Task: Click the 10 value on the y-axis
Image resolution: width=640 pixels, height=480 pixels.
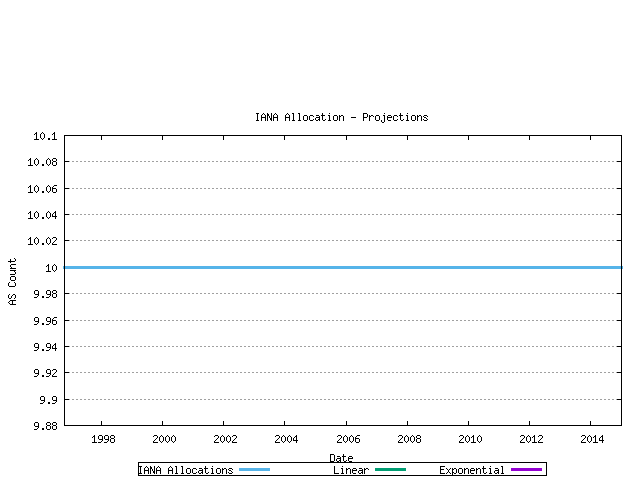Action: (51, 268)
